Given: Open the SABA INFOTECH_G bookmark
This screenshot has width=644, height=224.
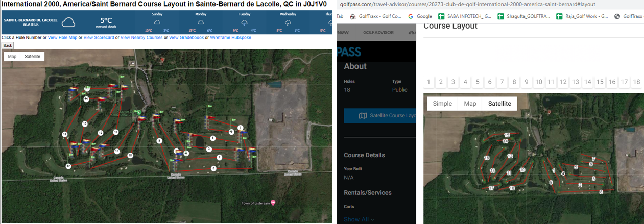Looking at the screenshot, I should point(464,16).
